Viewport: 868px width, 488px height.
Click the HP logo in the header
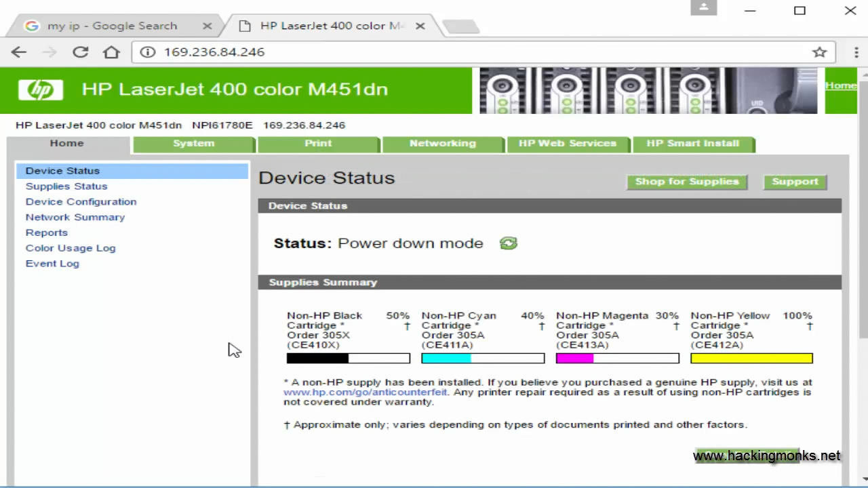(41, 90)
